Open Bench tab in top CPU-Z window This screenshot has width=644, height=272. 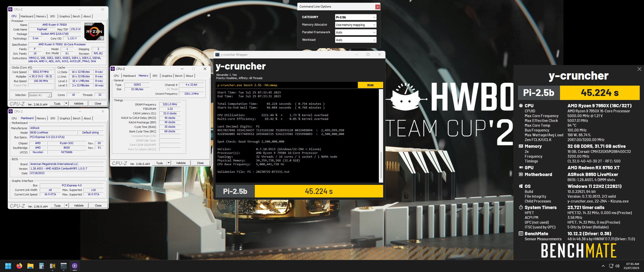pos(76,16)
